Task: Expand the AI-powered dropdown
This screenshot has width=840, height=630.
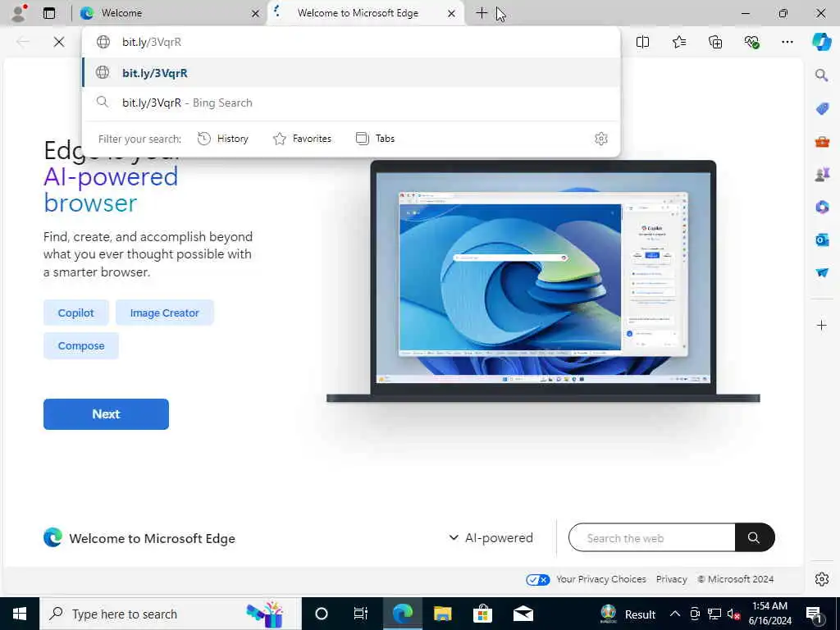Action: (x=491, y=538)
